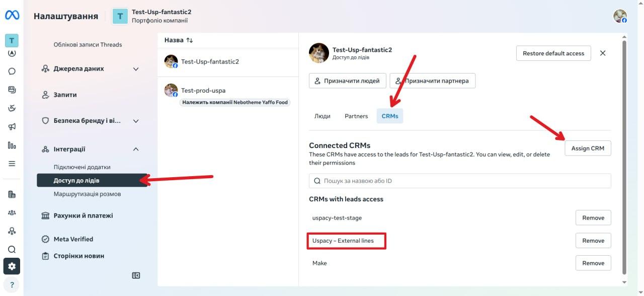The image size is (644, 296).
Task: Remove the Make CRM
Action: (593, 263)
